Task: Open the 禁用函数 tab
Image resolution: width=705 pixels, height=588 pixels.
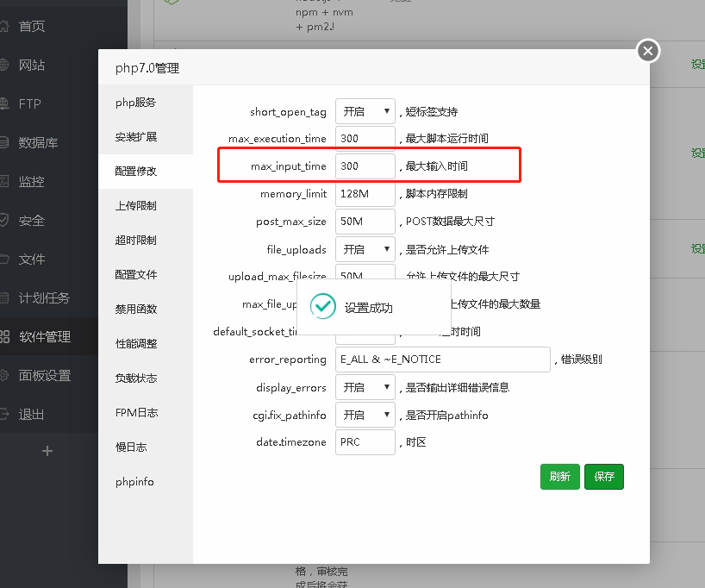Action: coord(146,310)
